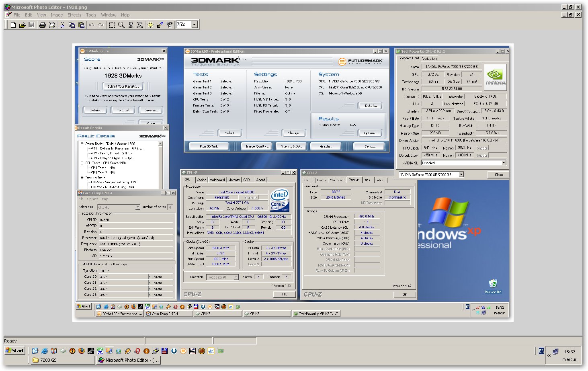Click the 18:33 system clock
The image size is (588, 371).
(570, 352)
